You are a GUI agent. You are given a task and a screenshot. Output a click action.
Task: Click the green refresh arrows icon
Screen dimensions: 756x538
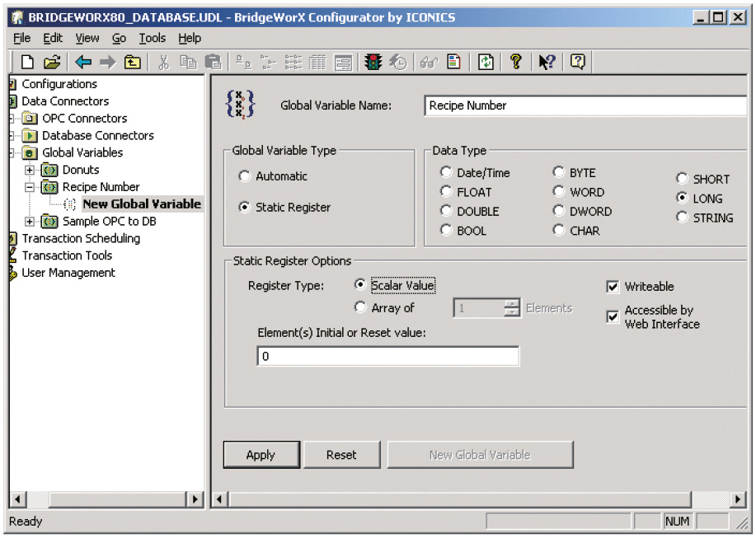click(486, 62)
